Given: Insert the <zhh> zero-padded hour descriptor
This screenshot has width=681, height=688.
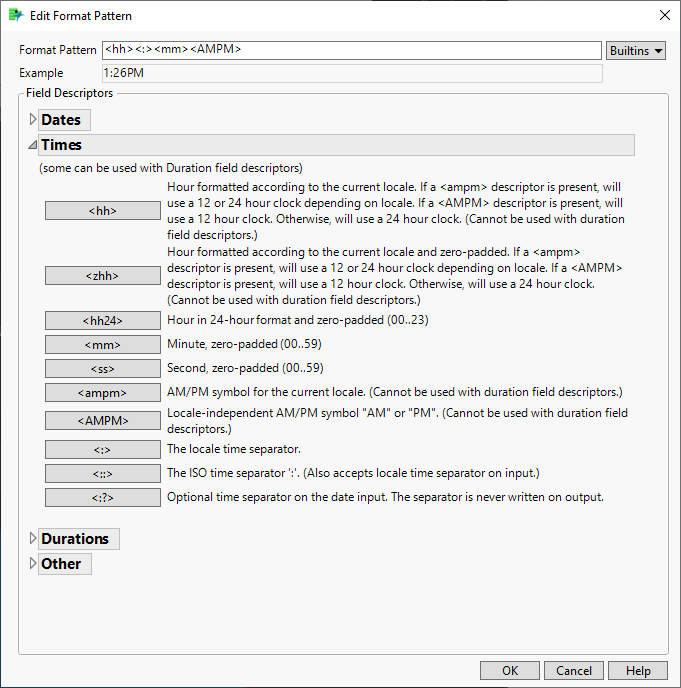Looking at the screenshot, I should [103, 276].
